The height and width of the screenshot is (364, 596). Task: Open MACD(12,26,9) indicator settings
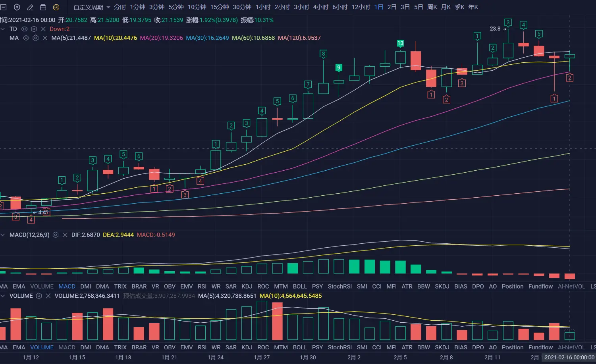pos(56,235)
